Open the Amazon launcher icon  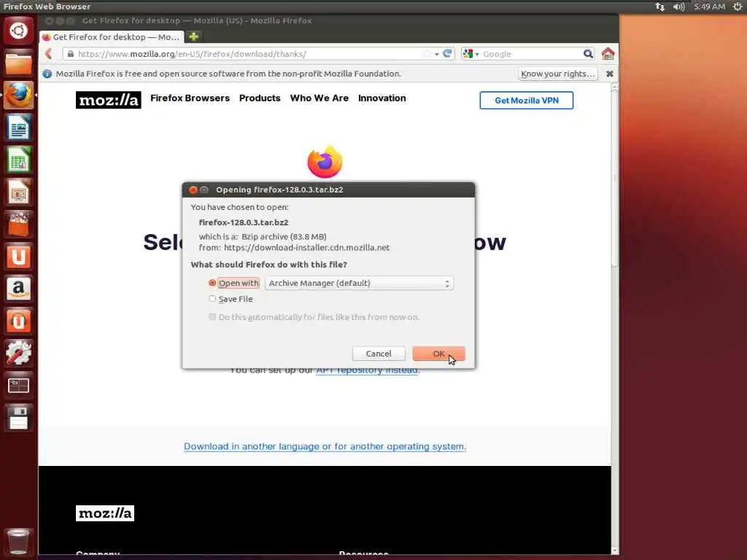[18, 289]
